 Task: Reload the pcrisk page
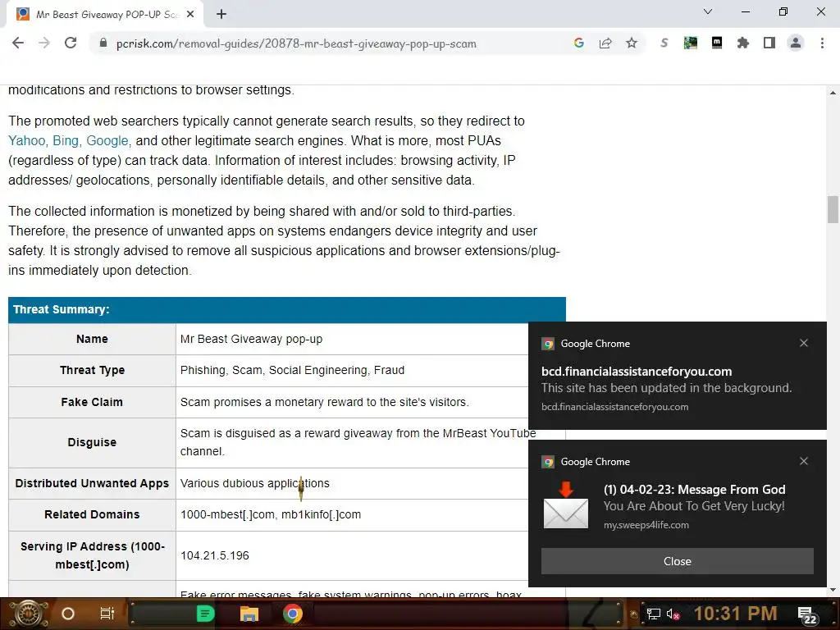(x=71, y=43)
